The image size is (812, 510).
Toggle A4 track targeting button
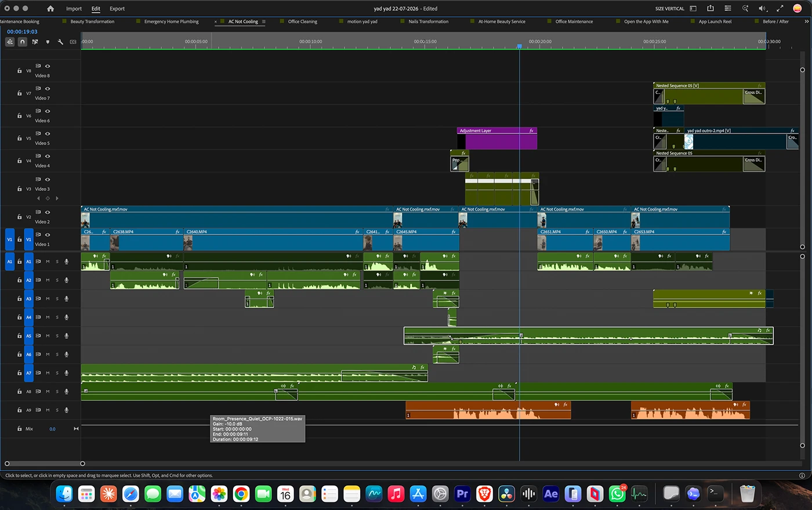pyautogui.click(x=28, y=317)
